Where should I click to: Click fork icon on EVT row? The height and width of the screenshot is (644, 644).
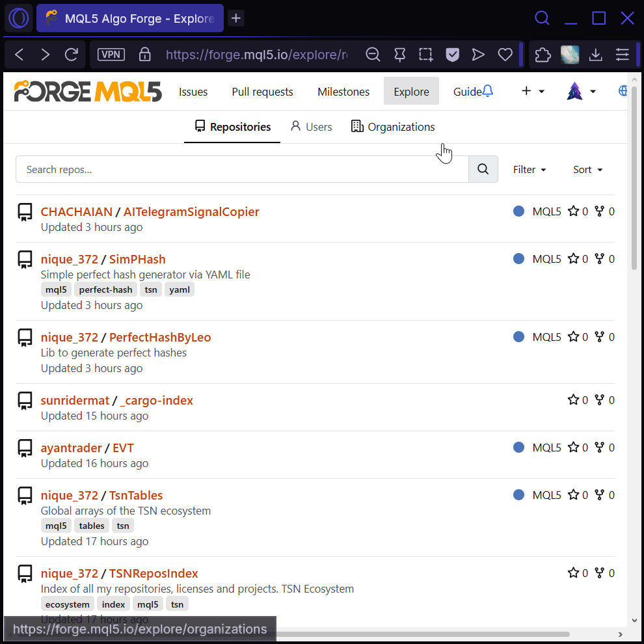coord(600,448)
